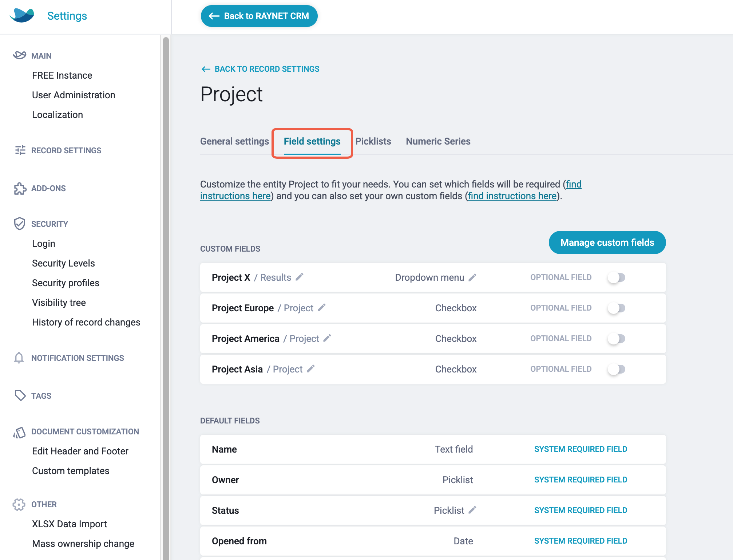Expand the Add-ons sidebar section
This screenshot has width=733, height=560.
click(48, 188)
